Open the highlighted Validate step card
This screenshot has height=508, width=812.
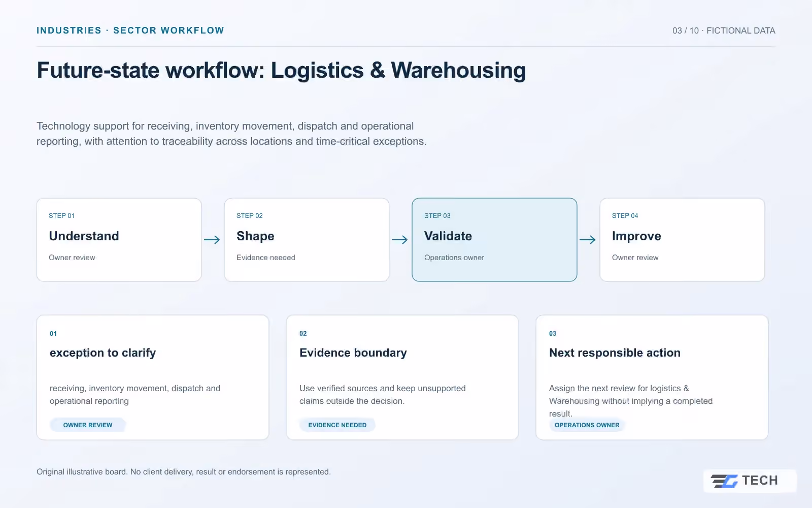[x=494, y=240]
